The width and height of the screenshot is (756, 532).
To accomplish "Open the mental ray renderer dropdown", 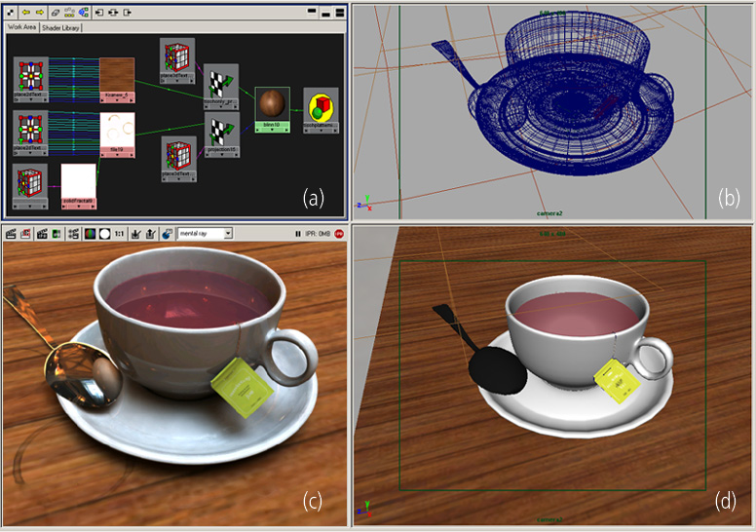I will (228, 234).
